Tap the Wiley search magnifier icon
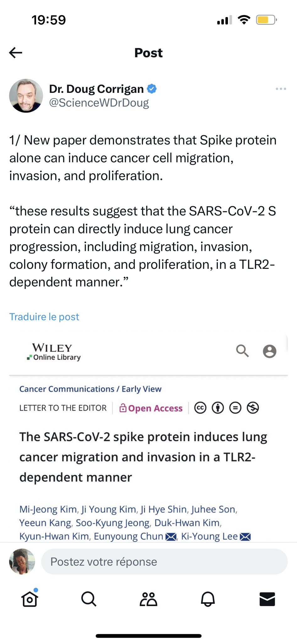The image size is (297, 644). click(x=242, y=351)
